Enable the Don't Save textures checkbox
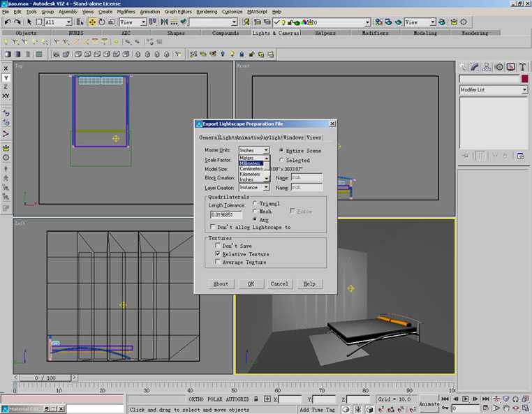This screenshot has height=414, width=532. coord(219,246)
